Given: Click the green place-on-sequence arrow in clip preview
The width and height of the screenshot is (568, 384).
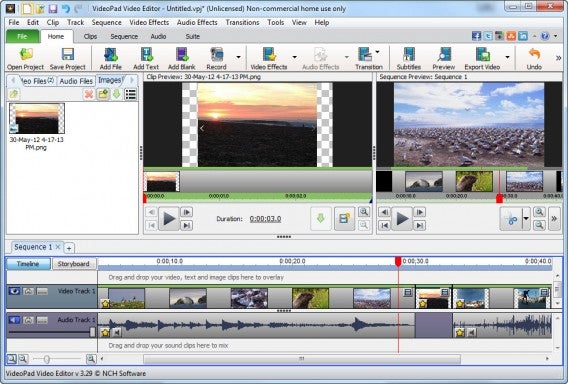Looking at the screenshot, I should pyautogui.click(x=321, y=218).
